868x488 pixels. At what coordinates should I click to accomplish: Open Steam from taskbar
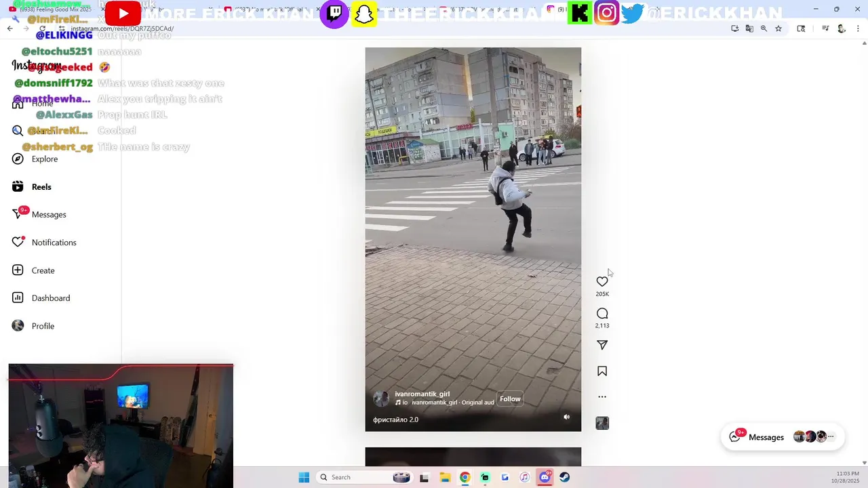[564, 477]
